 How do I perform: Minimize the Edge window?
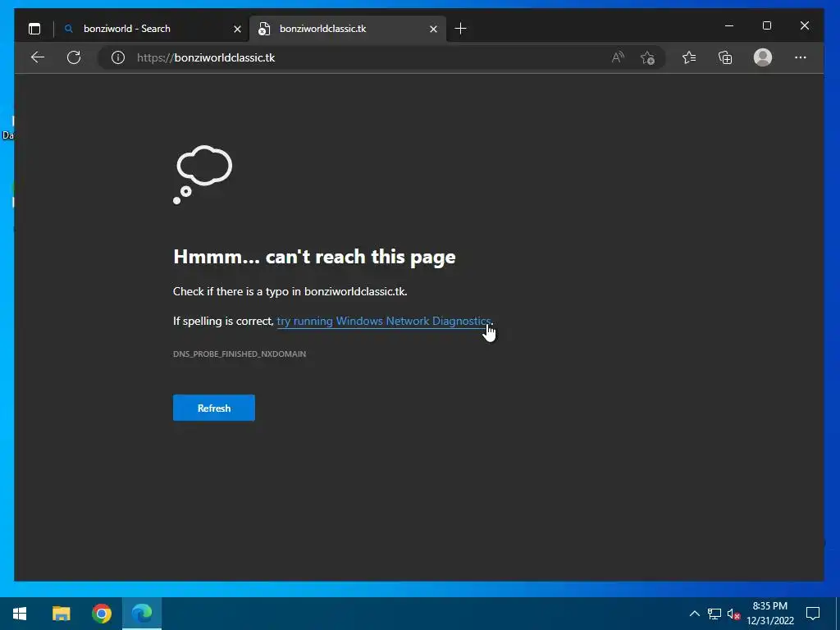(729, 25)
